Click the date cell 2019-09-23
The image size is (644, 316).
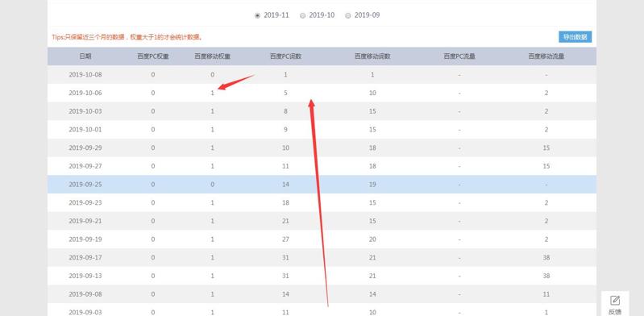tap(85, 202)
